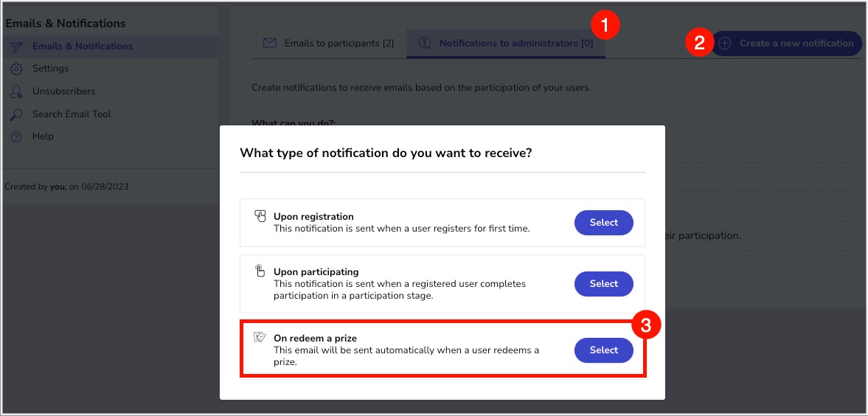Click the Search Email Tool magnifier icon
The height and width of the screenshot is (416, 868).
pyautogui.click(x=17, y=114)
